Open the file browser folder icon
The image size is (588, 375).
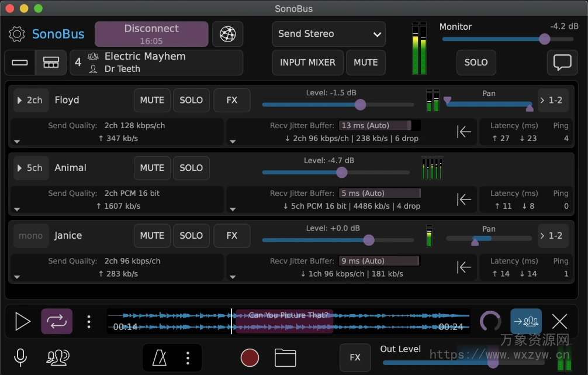tap(286, 357)
